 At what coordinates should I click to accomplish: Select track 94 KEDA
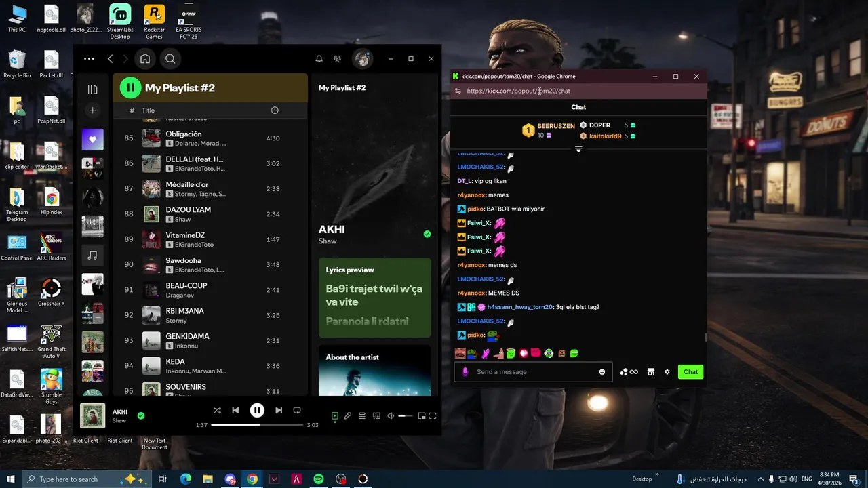210,365
